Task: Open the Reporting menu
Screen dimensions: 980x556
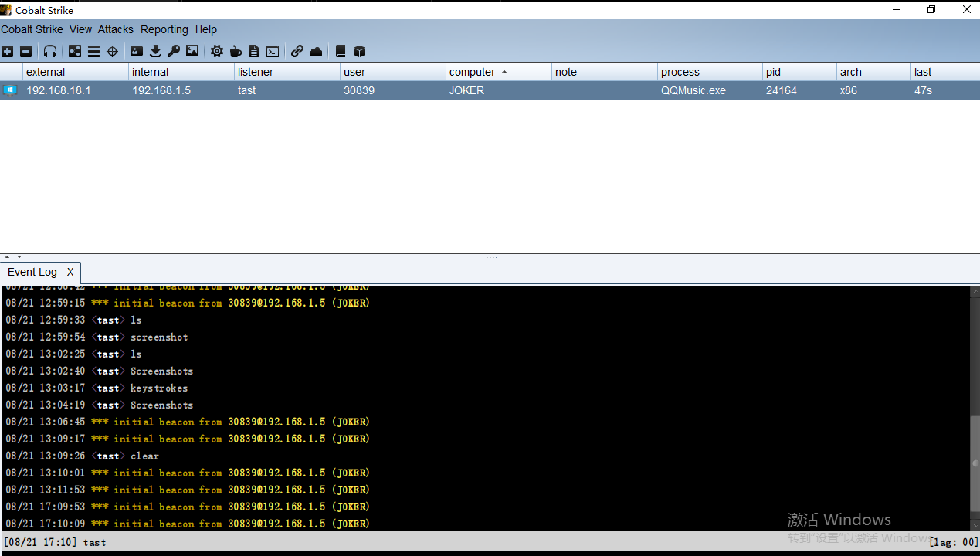Action: tap(164, 29)
